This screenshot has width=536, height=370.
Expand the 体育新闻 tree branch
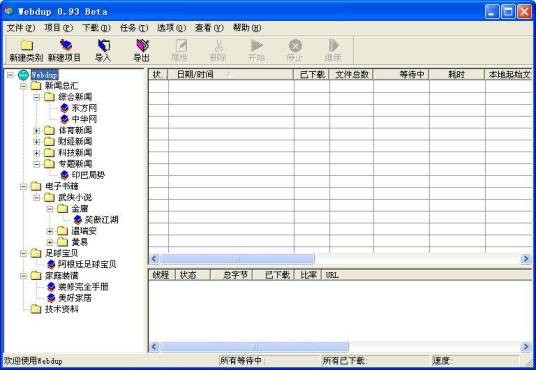(37, 130)
